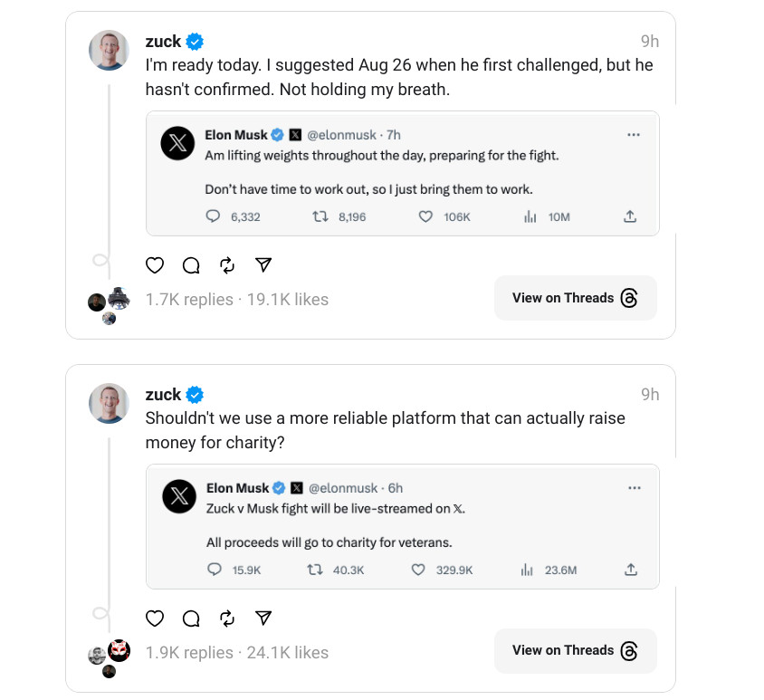Share the embedded lifting weights tweet
This screenshot has height=700, width=764.
pyautogui.click(x=630, y=216)
